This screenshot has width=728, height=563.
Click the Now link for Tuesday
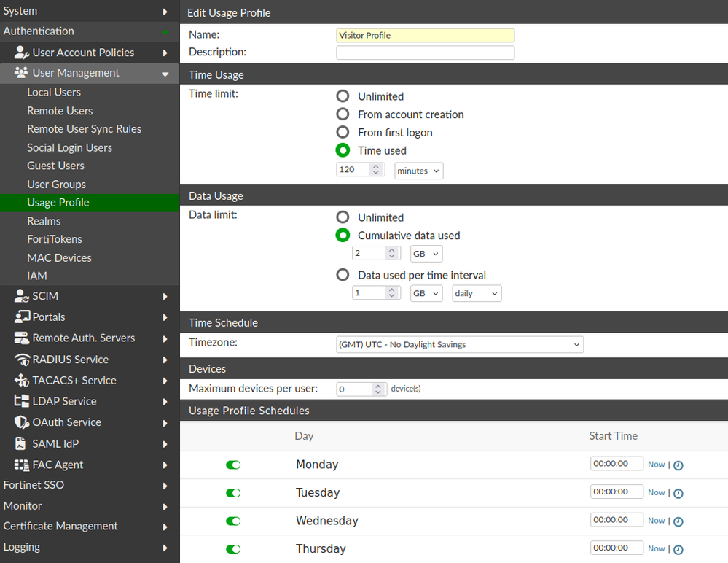point(656,492)
